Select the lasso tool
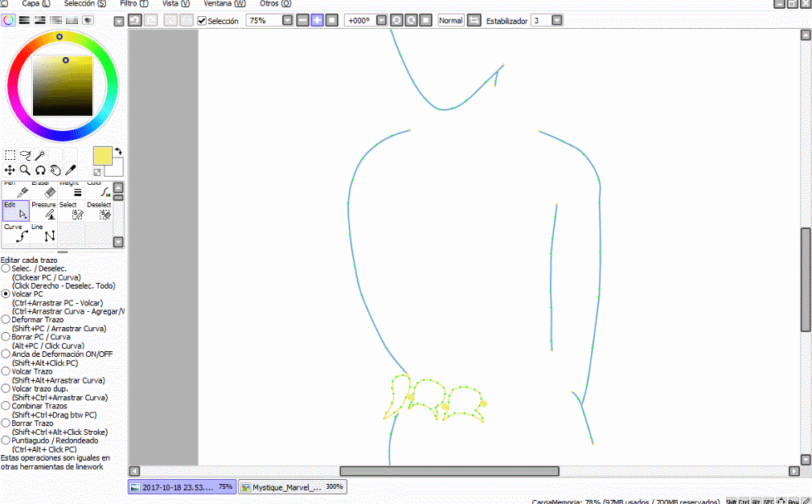812x504 pixels. [25, 154]
